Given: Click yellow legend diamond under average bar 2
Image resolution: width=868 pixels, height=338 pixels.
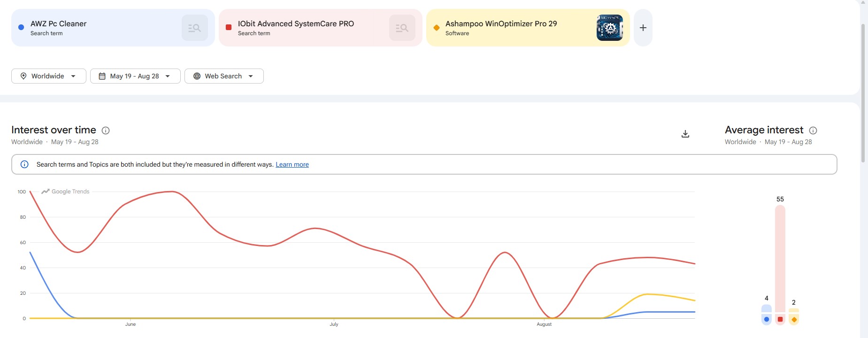Looking at the screenshot, I should (x=794, y=319).
